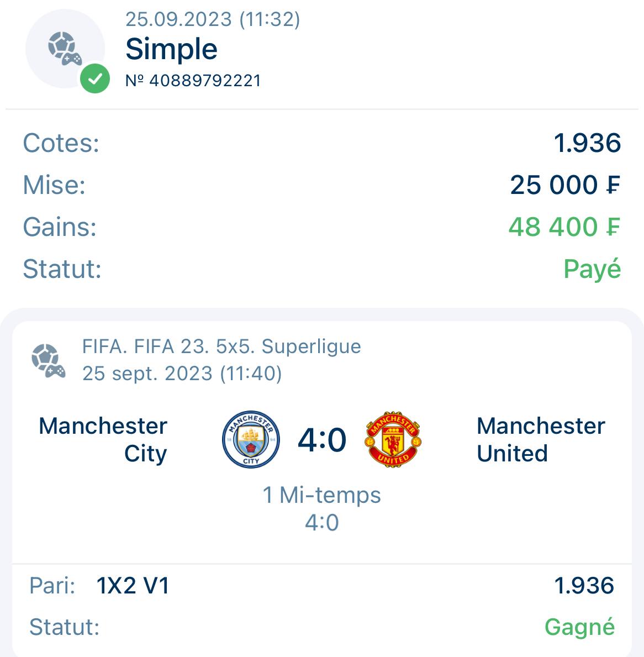Tap the Gagné status label

579,627
